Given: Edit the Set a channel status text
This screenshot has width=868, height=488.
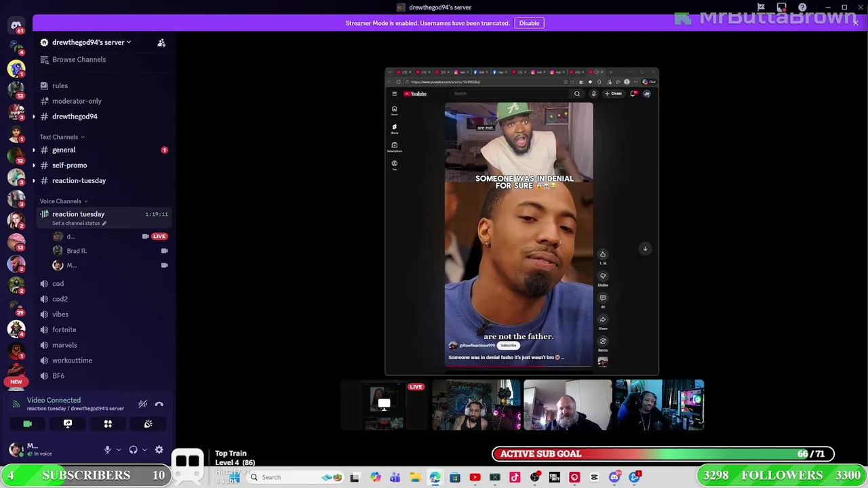Looking at the screenshot, I should 79,223.
